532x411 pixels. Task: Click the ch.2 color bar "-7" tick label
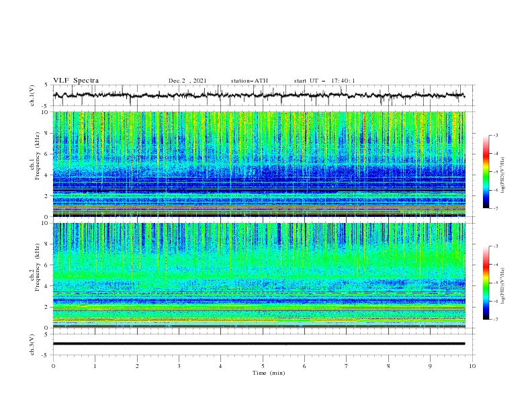coord(495,319)
